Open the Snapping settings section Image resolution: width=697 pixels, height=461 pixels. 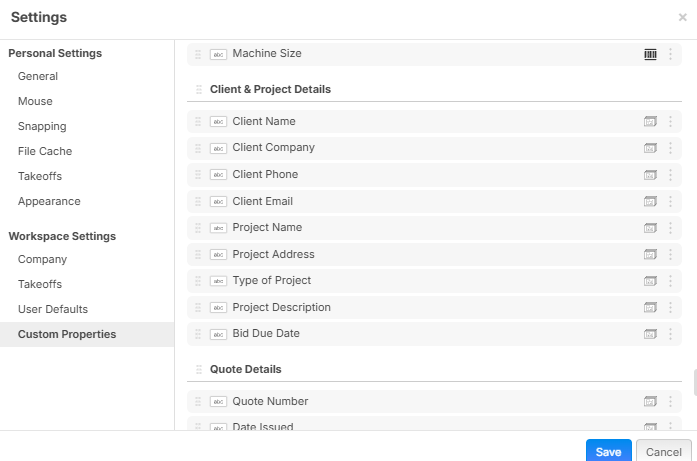pyautogui.click(x=42, y=126)
